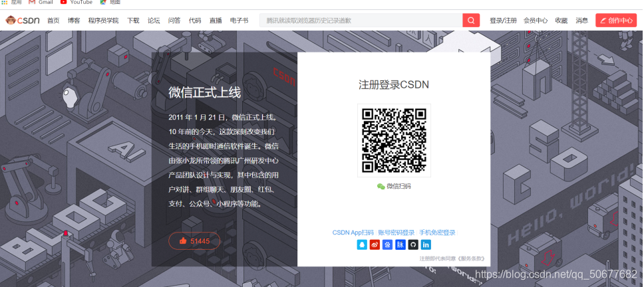The height and width of the screenshot is (287, 644).
Task: Switch to 账号密码登录
Action: (x=397, y=233)
